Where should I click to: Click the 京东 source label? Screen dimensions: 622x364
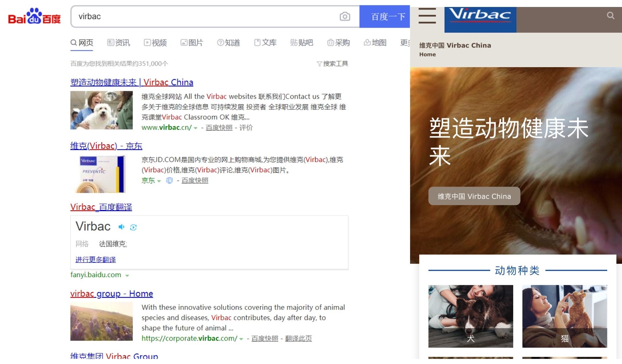click(x=148, y=181)
